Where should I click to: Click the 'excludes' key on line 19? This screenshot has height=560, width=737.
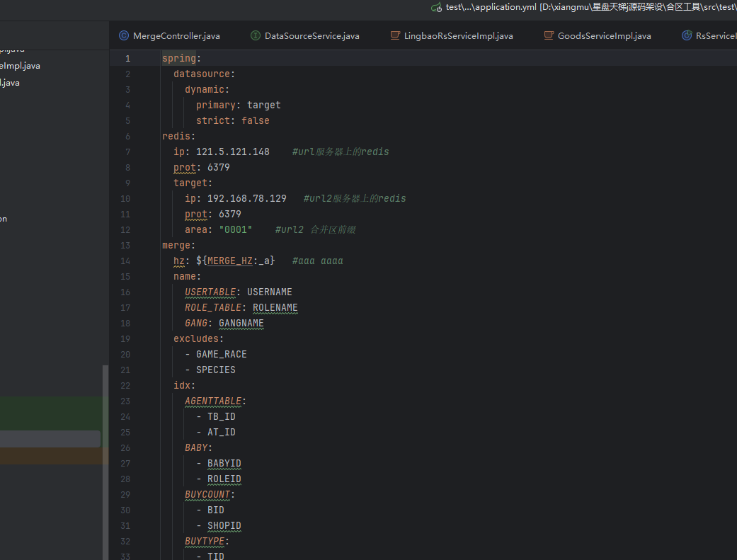tap(196, 338)
